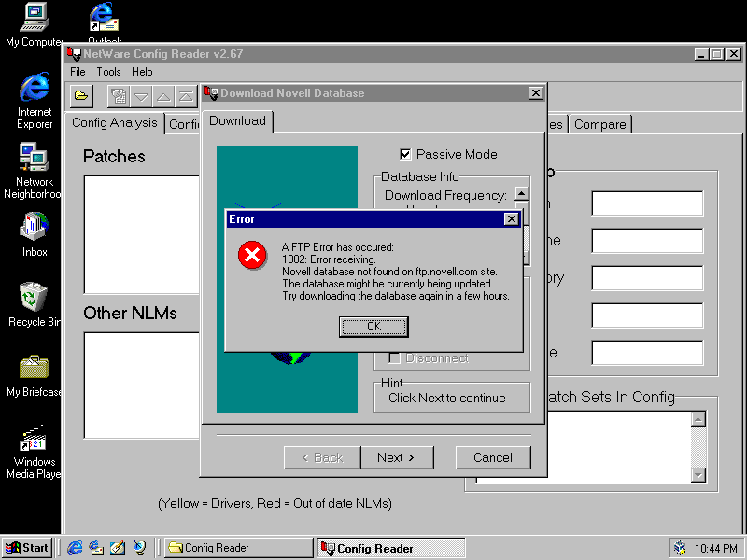Image resolution: width=747 pixels, height=560 pixels.
Task: Click the Cancel button
Action: tap(493, 457)
